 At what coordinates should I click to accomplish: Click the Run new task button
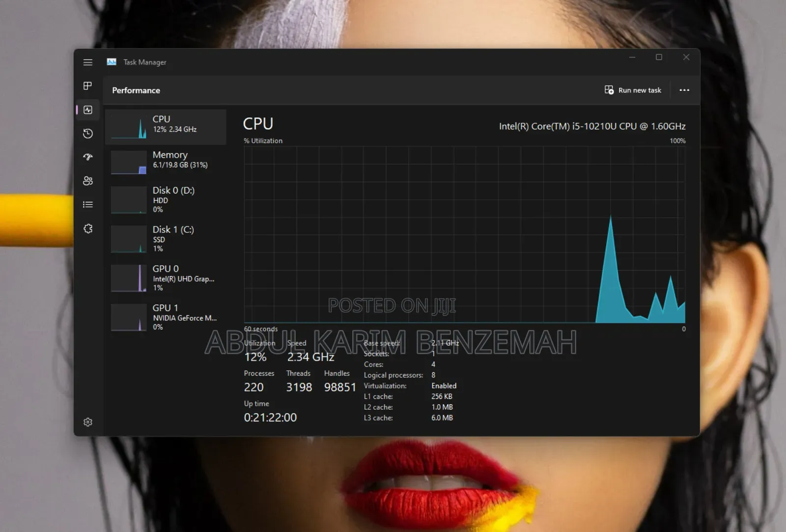[x=633, y=90]
